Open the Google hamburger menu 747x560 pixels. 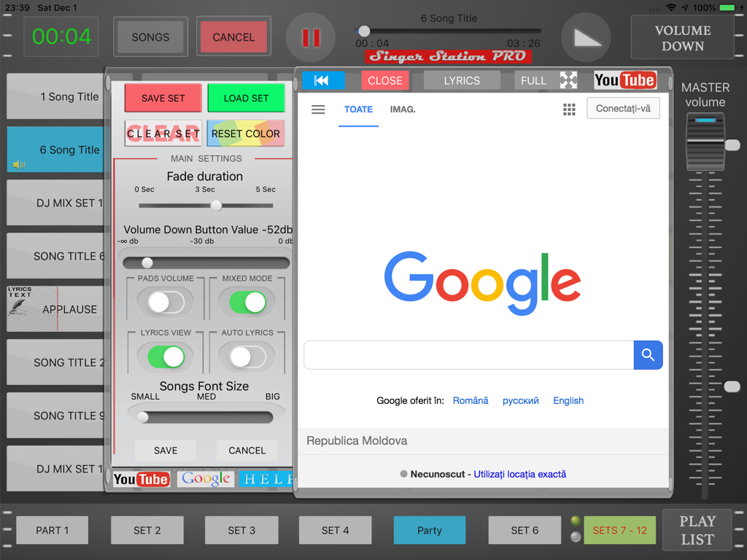pyautogui.click(x=318, y=110)
